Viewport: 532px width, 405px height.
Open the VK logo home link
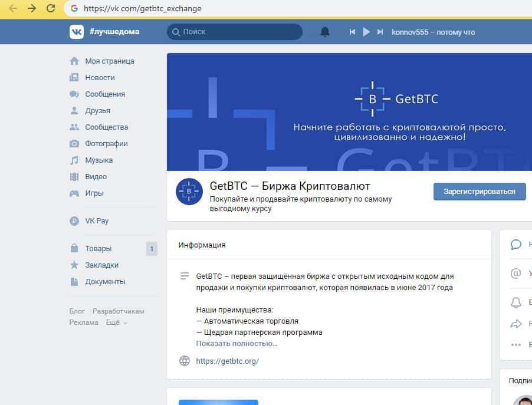(77, 32)
